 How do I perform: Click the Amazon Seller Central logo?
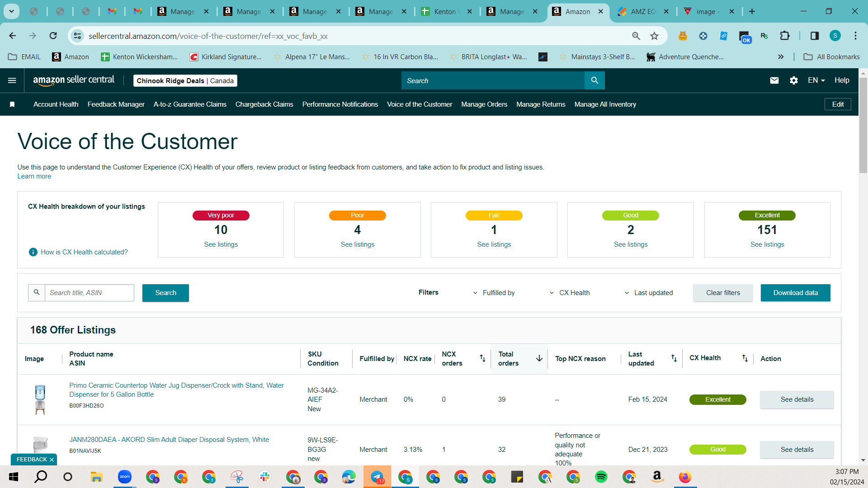click(x=74, y=80)
